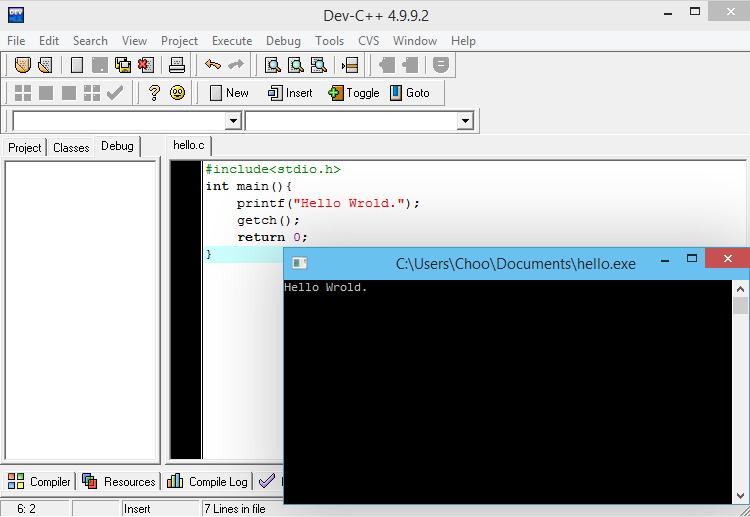Select the Debug side panel tab

pyautogui.click(x=117, y=146)
